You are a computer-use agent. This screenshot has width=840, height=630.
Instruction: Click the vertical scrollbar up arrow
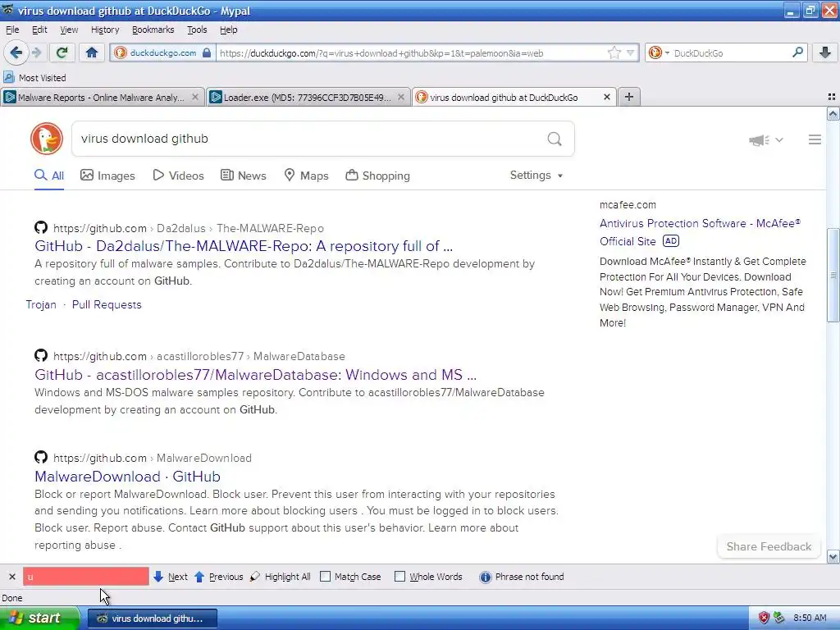point(833,113)
